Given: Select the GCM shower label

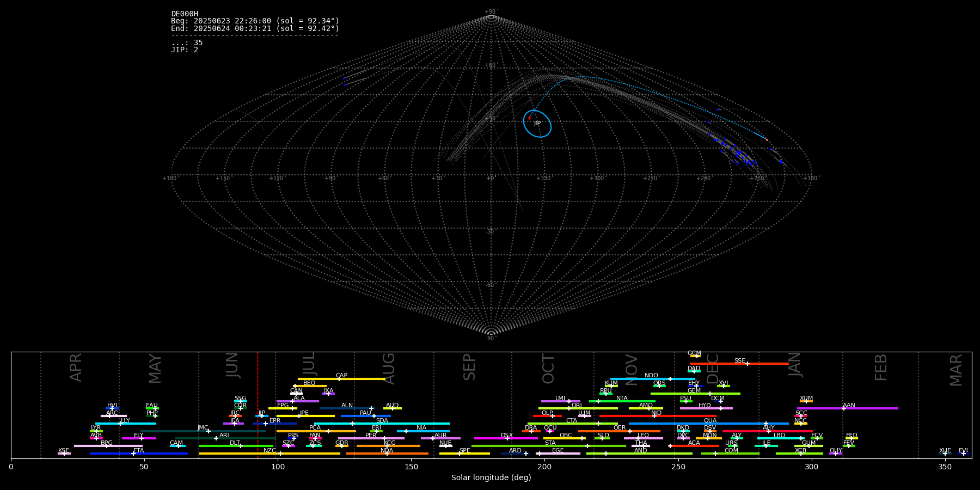Looking at the screenshot, I should [694, 353].
